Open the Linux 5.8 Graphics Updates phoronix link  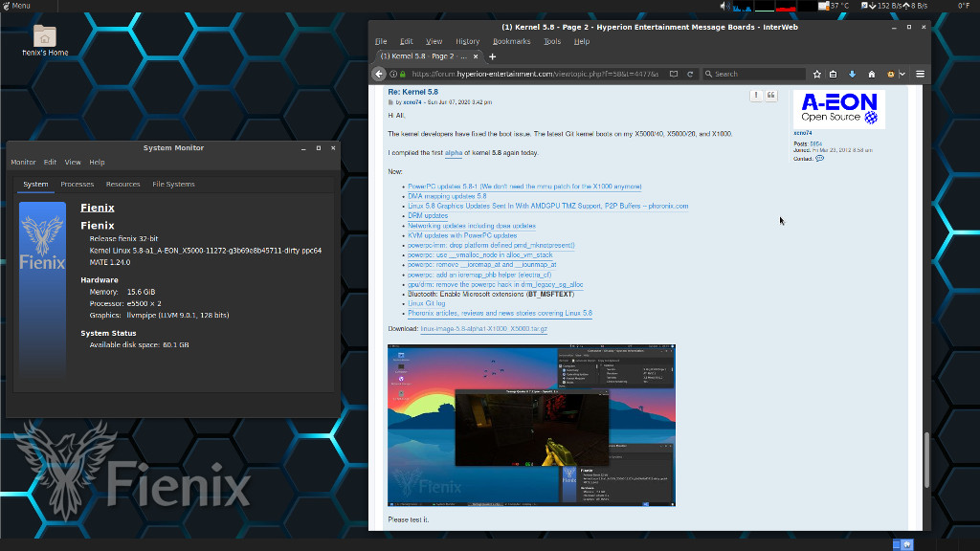coord(547,206)
